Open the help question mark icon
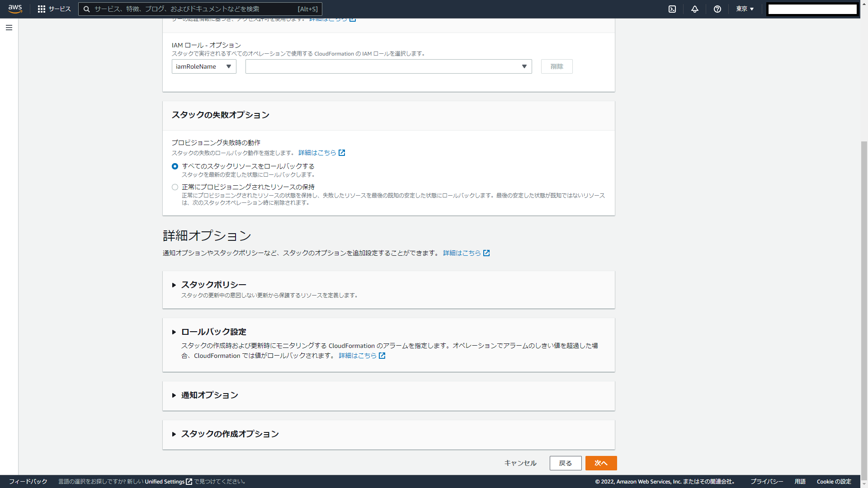868x488 pixels. [x=717, y=9]
